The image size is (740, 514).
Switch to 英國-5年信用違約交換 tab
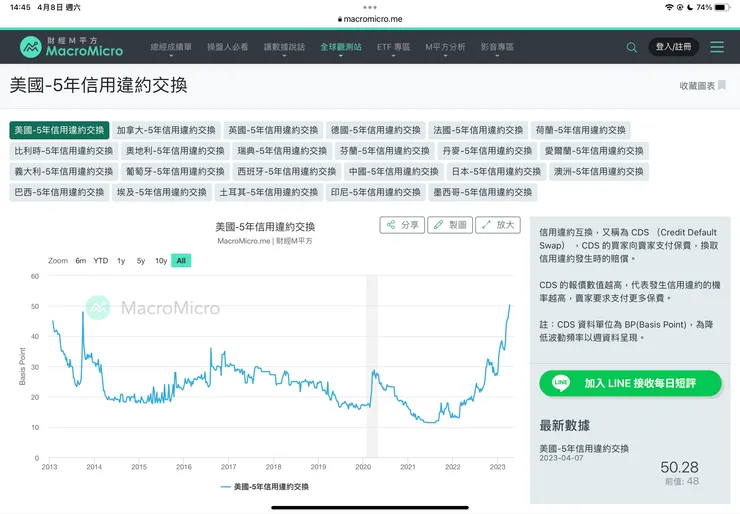273,130
